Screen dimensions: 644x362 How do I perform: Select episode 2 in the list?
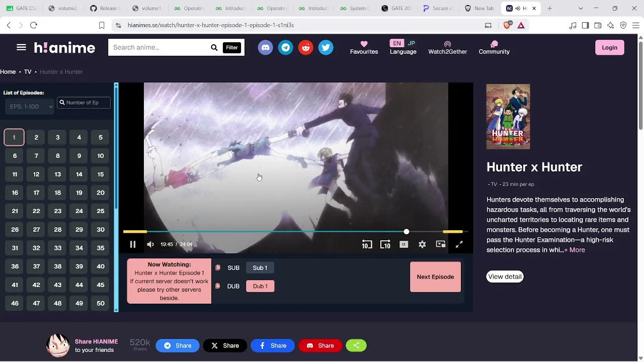click(x=36, y=137)
